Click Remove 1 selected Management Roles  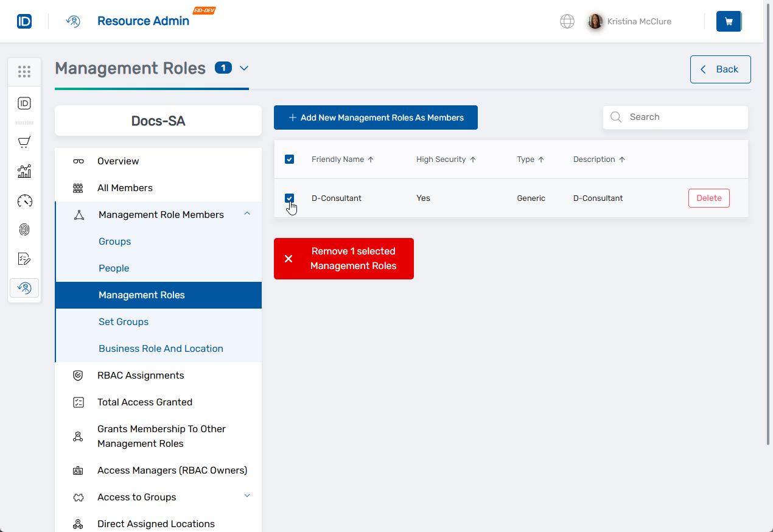[x=344, y=259]
